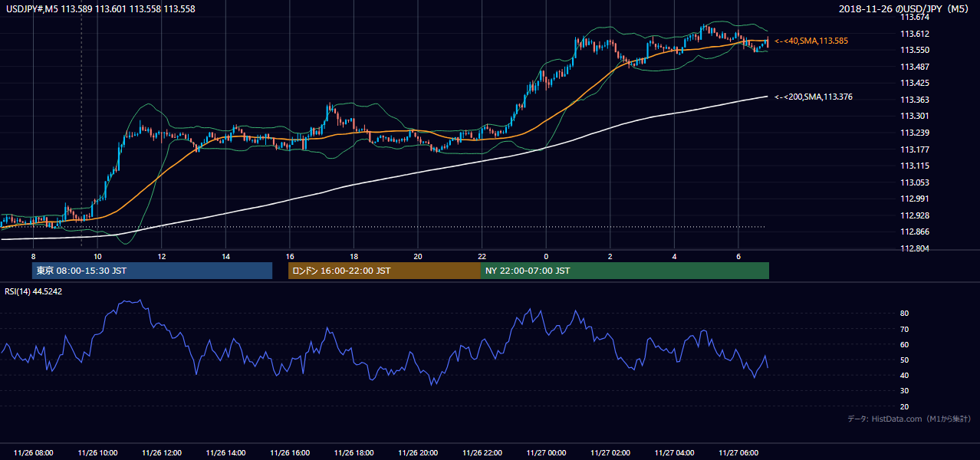Viewport: 980px width, 460px height.
Task: Click the bottom time label 11/26 18:00
Action: pos(354,453)
